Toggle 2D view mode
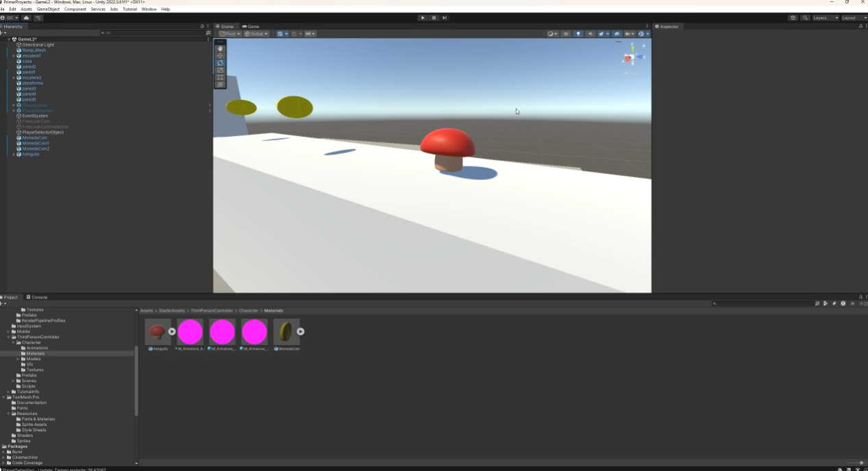The height and width of the screenshot is (471, 868). point(566,34)
